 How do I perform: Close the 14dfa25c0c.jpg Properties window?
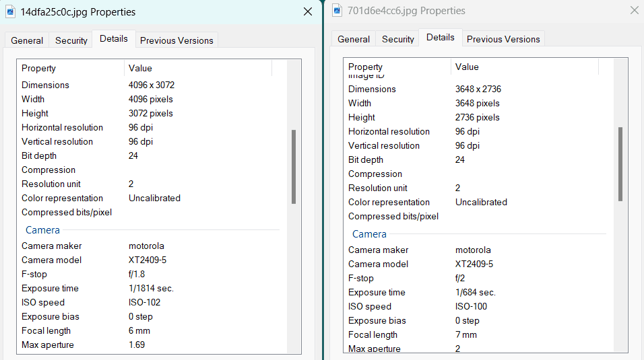(308, 11)
